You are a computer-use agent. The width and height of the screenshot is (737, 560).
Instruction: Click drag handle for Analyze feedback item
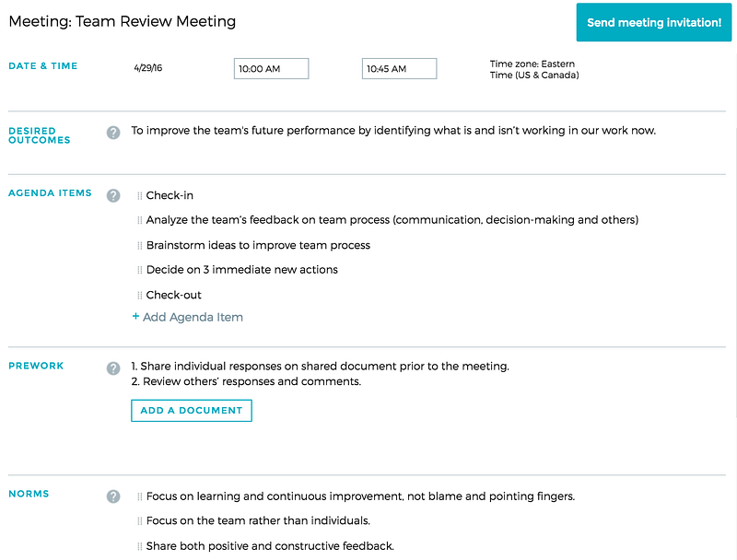[x=140, y=220]
